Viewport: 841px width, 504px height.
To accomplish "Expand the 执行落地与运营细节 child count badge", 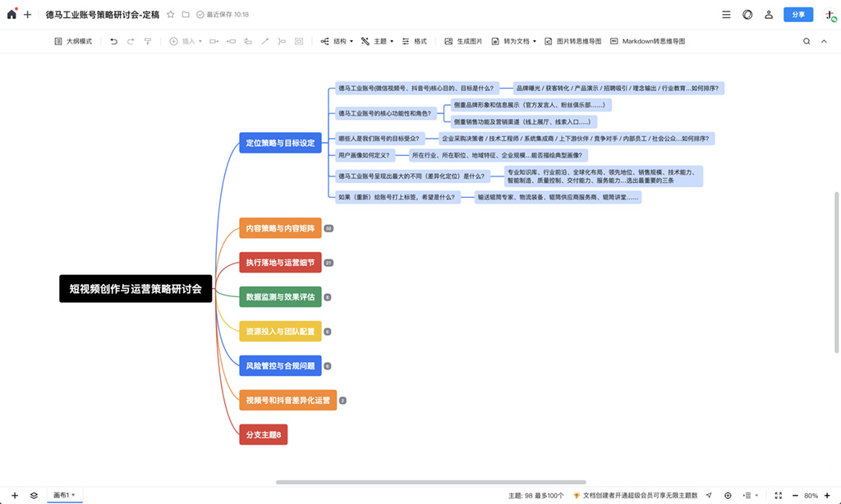I will (329, 263).
